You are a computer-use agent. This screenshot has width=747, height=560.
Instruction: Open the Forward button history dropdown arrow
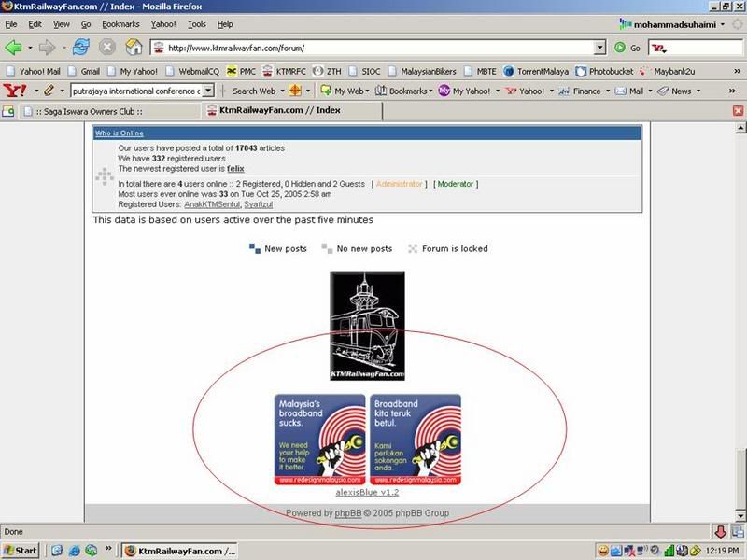63,48
